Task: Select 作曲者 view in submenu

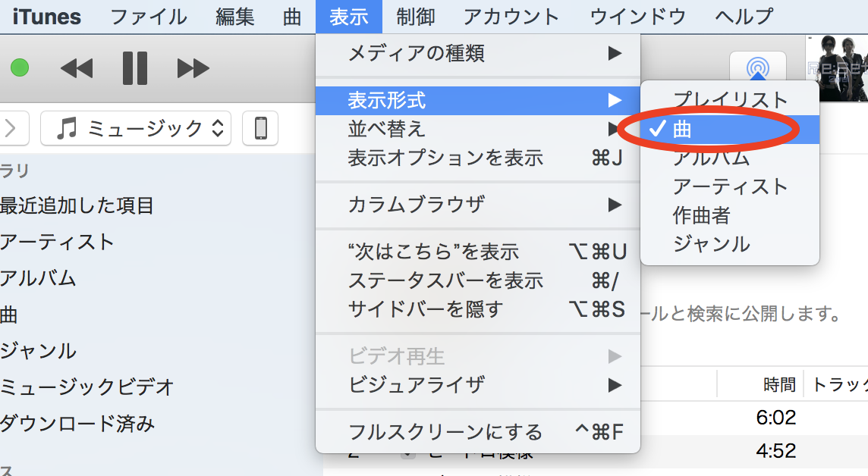Action: coord(730,215)
